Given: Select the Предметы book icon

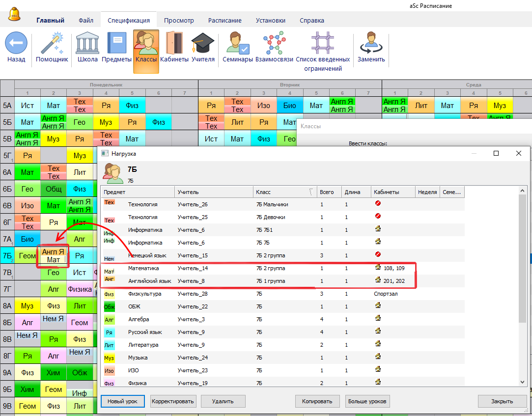Looking at the screenshot, I should pyautogui.click(x=116, y=43).
